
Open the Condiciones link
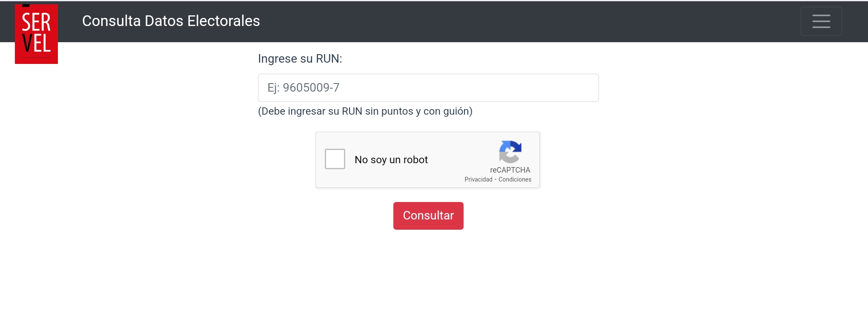point(515,179)
